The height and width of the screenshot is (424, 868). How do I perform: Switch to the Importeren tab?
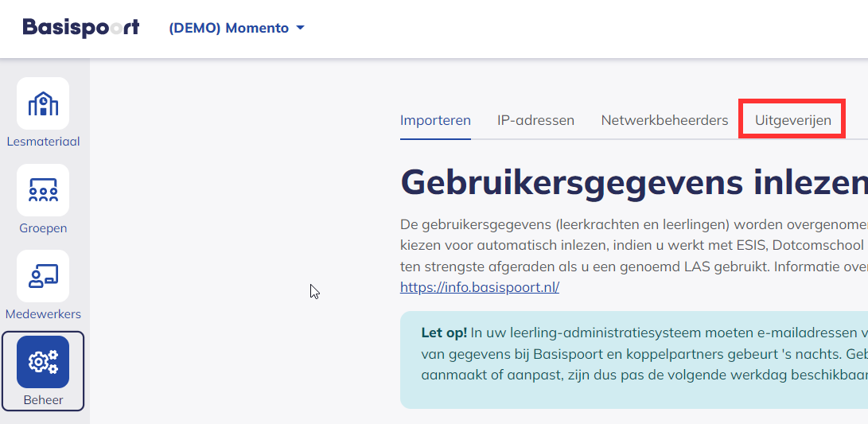(x=435, y=121)
